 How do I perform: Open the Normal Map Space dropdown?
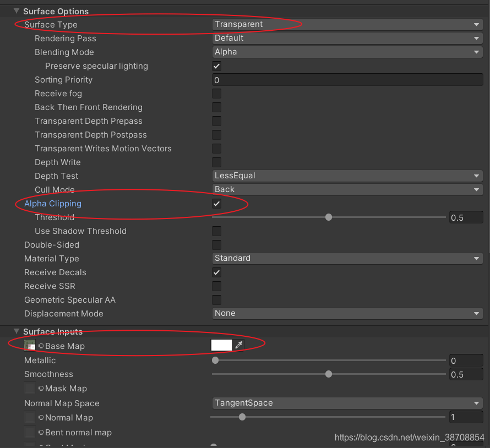pyautogui.click(x=347, y=403)
